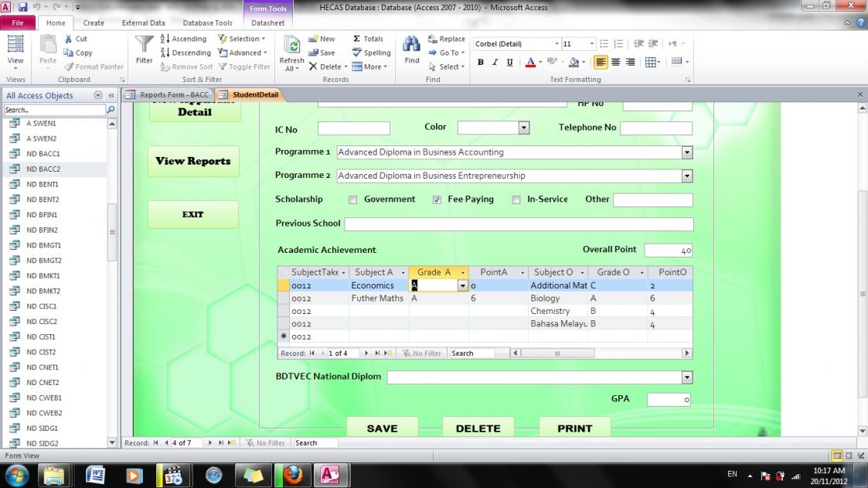The height and width of the screenshot is (488, 868).
Task: Switch to Reports Form - BACC tab
Action: tap(168, 94)
